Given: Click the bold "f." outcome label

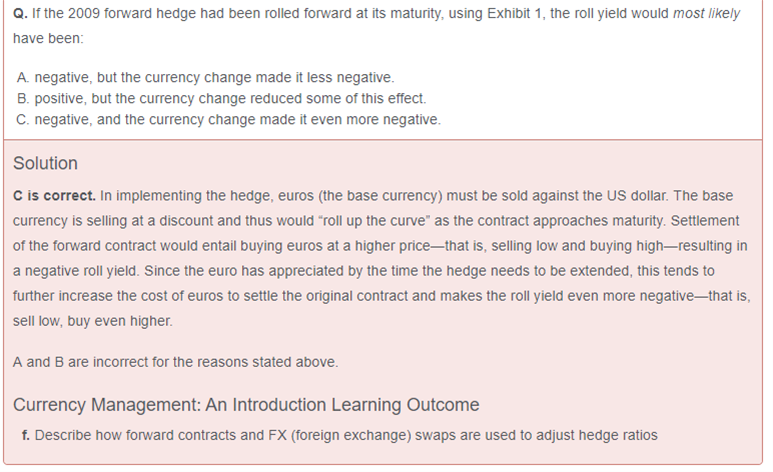Looking at the screenshot, I should [25, 434].
